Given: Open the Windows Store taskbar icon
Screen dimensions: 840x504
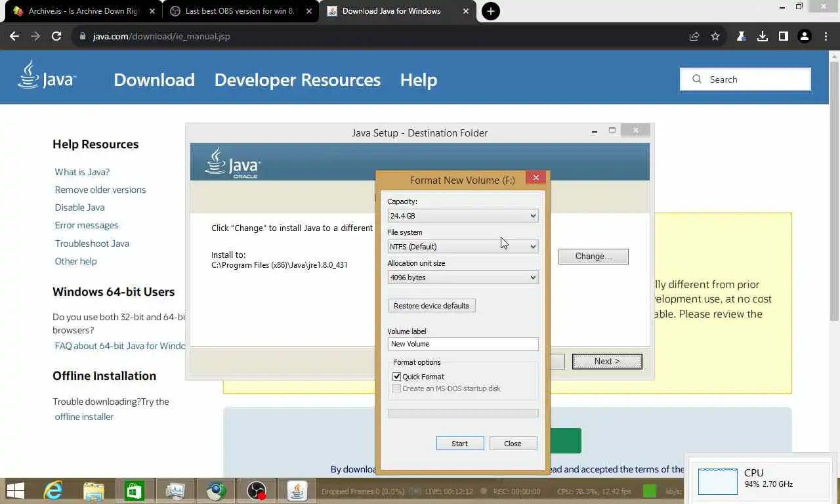Looking at the screenshot, I should coord(135,491).
